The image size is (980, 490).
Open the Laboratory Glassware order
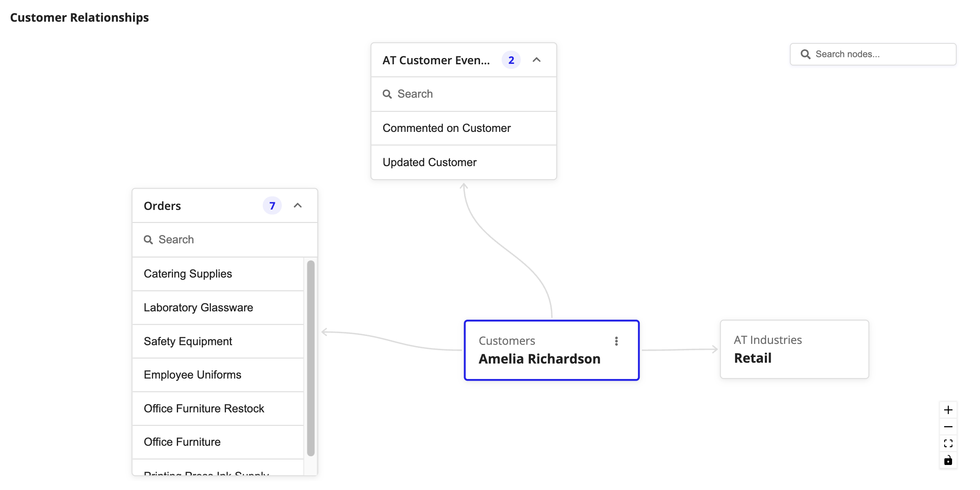pos(218,308)
